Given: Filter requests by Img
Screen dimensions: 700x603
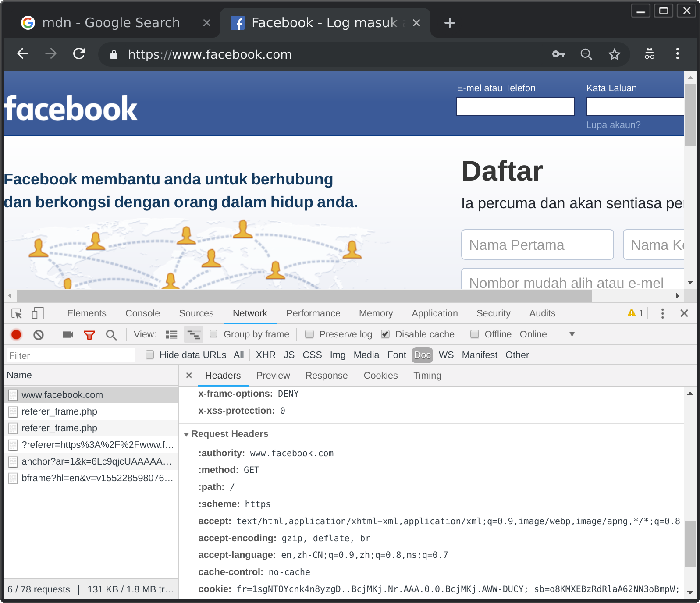Looking at the screenshot, I should [x=338, y=355].
